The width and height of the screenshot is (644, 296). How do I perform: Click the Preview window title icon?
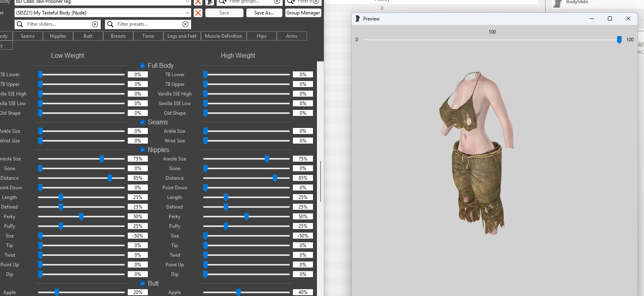click(x=358, y=18)
